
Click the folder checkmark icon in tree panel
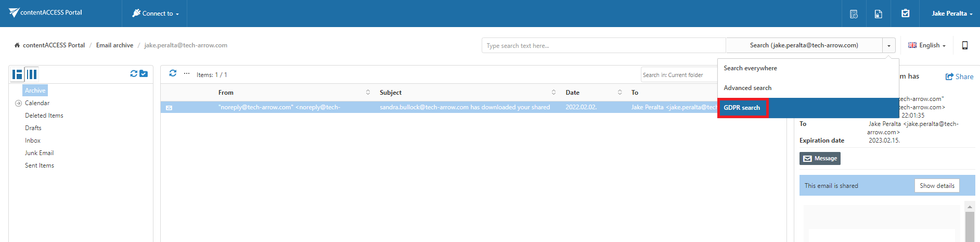click(x=144, y=74)
